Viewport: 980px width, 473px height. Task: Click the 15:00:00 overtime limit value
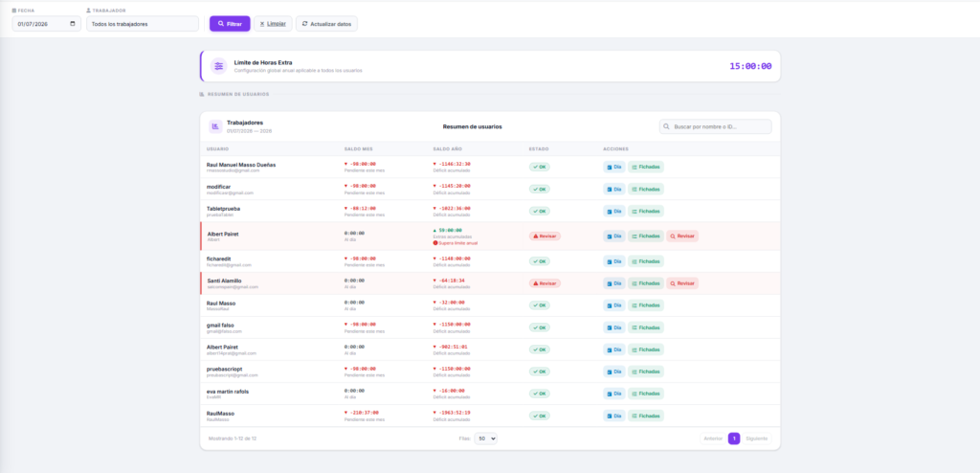750,66
